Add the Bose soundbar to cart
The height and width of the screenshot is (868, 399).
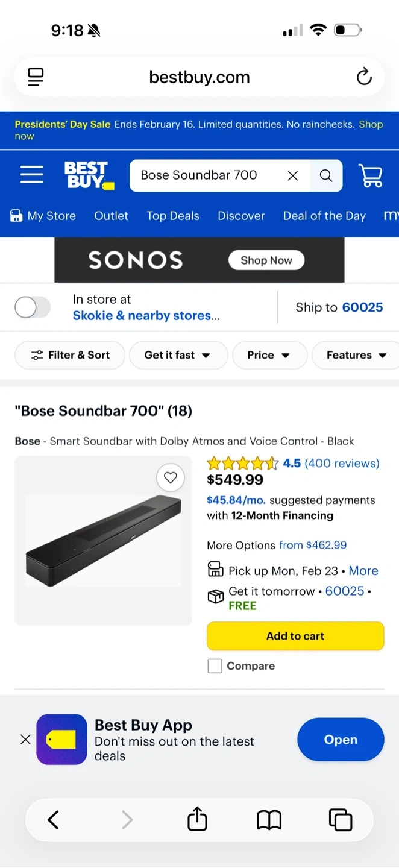pyautogui.click(x=295, y=636)
